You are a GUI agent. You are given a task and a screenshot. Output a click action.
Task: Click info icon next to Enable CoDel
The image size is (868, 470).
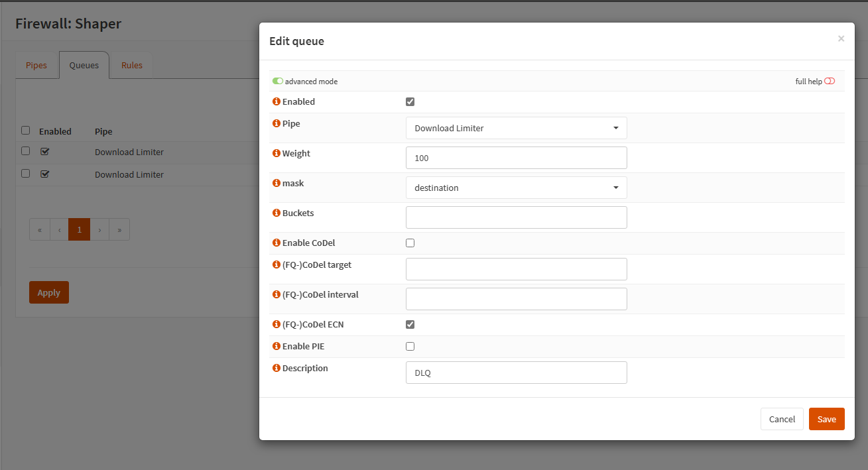pos(277,243)
